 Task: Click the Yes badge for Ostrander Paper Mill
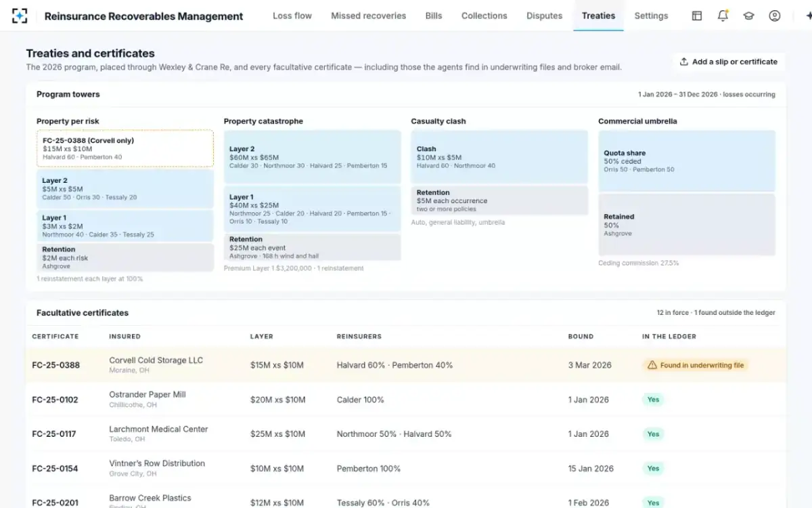click(x=653, y=400)
